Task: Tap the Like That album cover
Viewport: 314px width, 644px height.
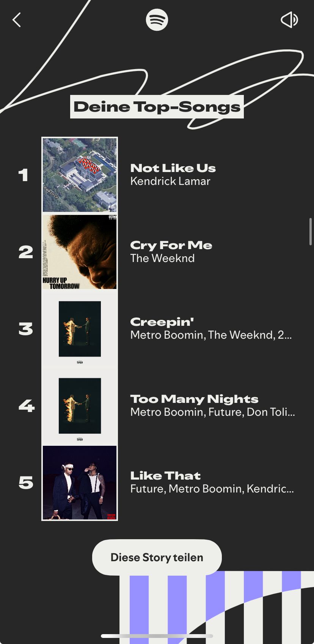Action: tap(80, 483)
